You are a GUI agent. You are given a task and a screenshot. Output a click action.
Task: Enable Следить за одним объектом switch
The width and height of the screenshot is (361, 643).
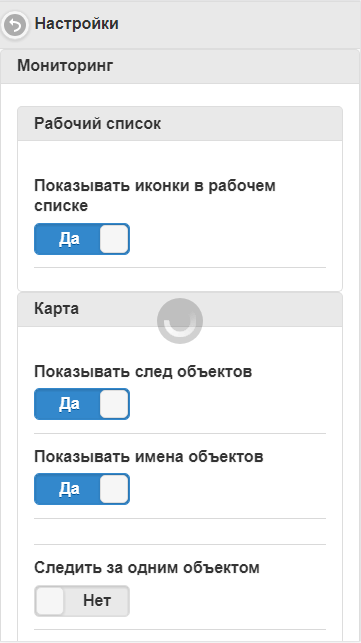[x=82, y=601]
